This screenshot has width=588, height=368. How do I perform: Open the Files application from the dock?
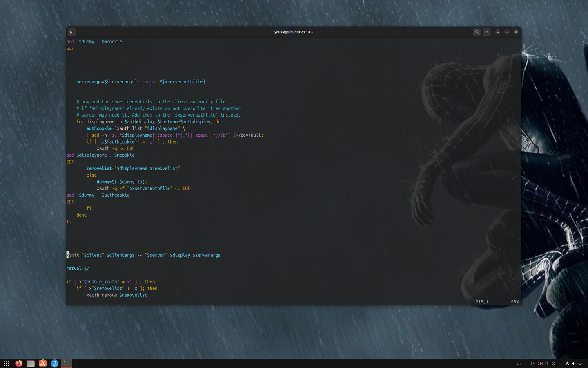[x=31, y=363]
